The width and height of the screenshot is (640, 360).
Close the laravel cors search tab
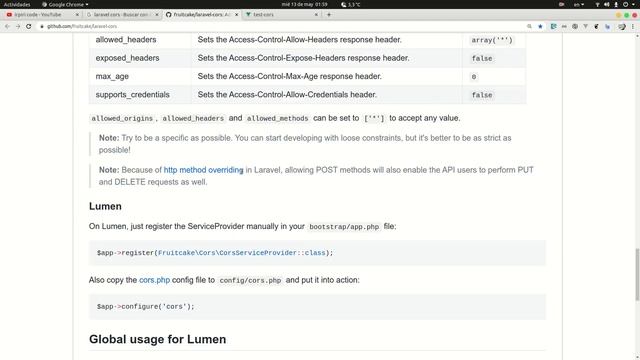pos(157,14)
